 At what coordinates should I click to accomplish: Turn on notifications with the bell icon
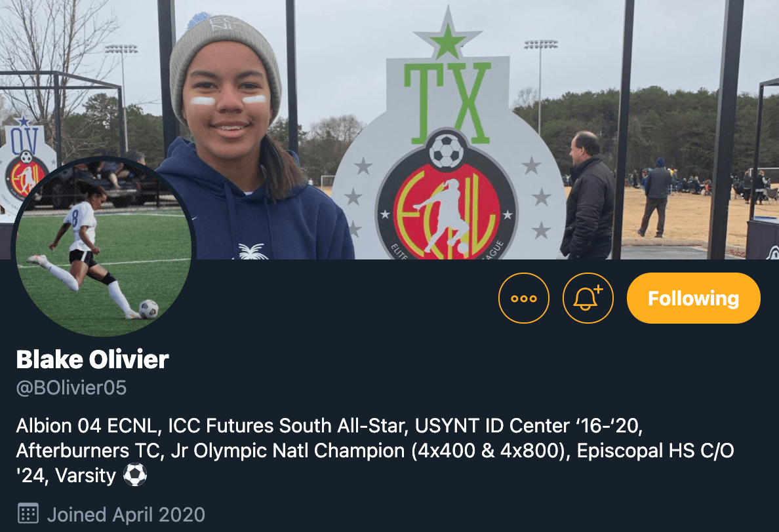click(588, 298)
